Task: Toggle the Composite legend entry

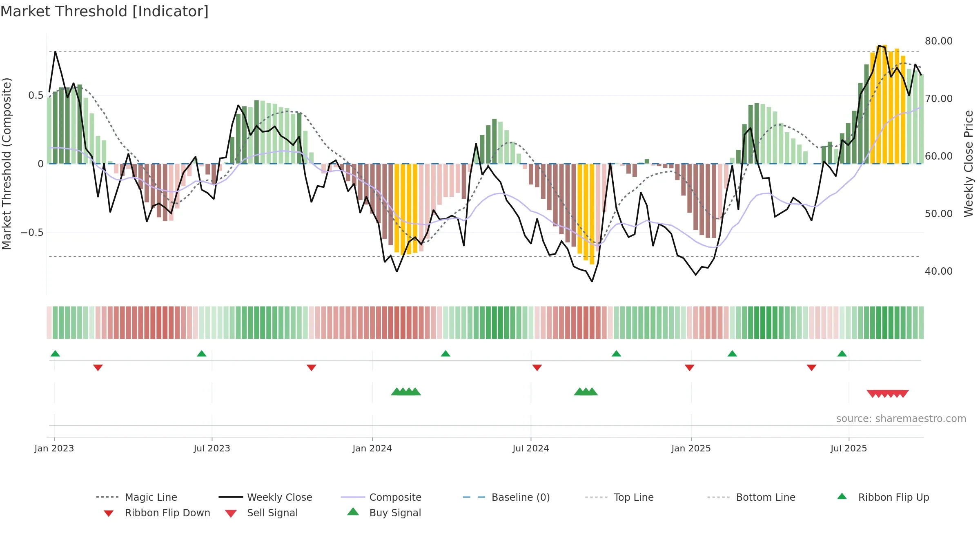Action: [381, 497]
